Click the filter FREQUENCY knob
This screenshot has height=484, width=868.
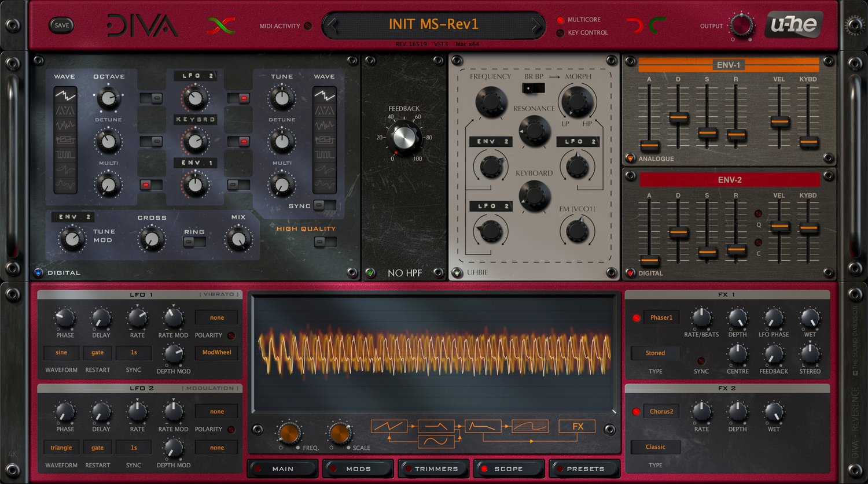click(x=491, y=102)
